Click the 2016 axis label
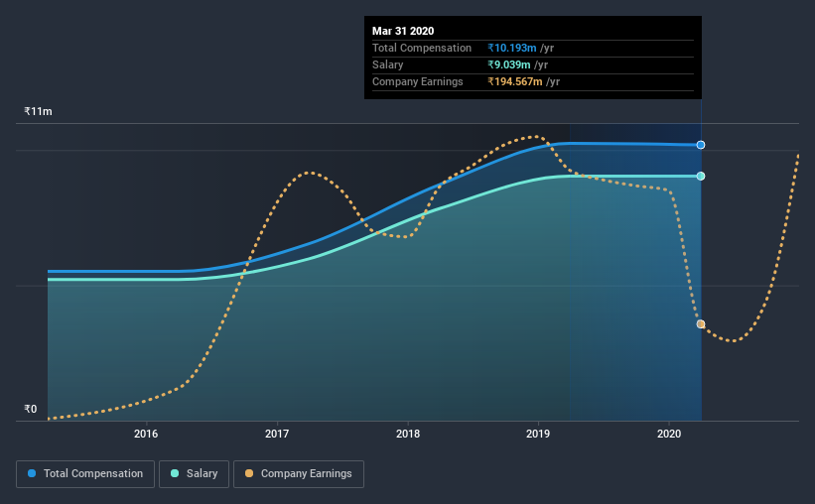Viewport: 815px width, 504px height. 146,434
